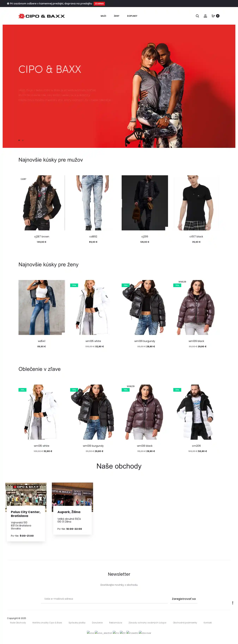Open the ŽENY menu
238x644 pixels.
[117, 16]
